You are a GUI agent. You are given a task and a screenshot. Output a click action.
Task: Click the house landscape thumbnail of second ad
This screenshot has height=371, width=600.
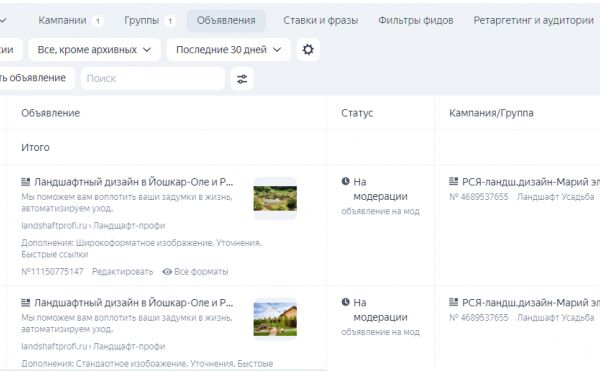tap(275, 319)
